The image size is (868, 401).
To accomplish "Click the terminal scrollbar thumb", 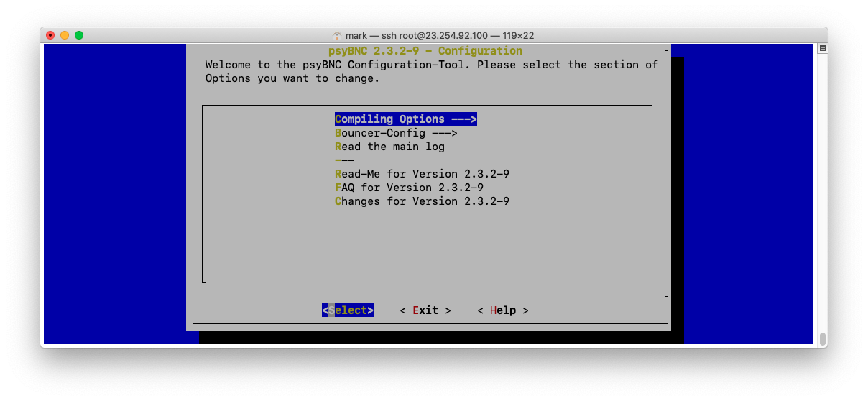I will click(x=823, y=338).
